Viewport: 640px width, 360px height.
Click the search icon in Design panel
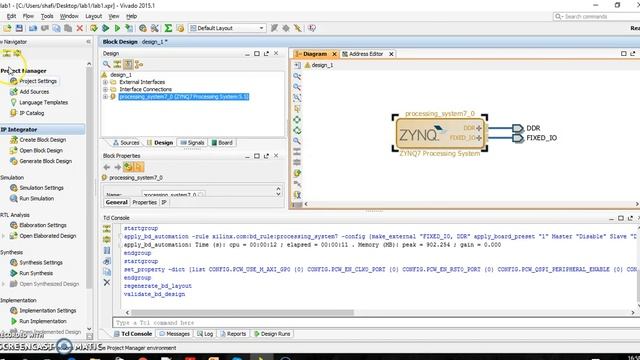pyautogui.click(x=107, y=64)
